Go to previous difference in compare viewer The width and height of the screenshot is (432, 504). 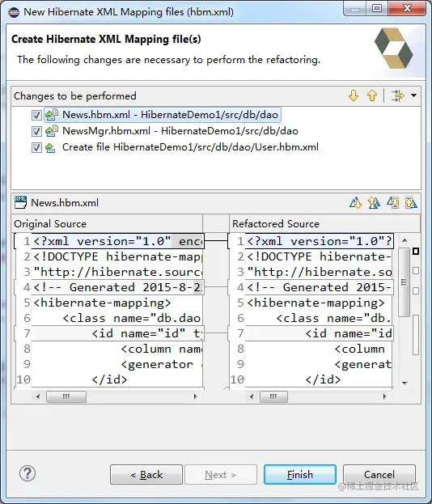374,202
